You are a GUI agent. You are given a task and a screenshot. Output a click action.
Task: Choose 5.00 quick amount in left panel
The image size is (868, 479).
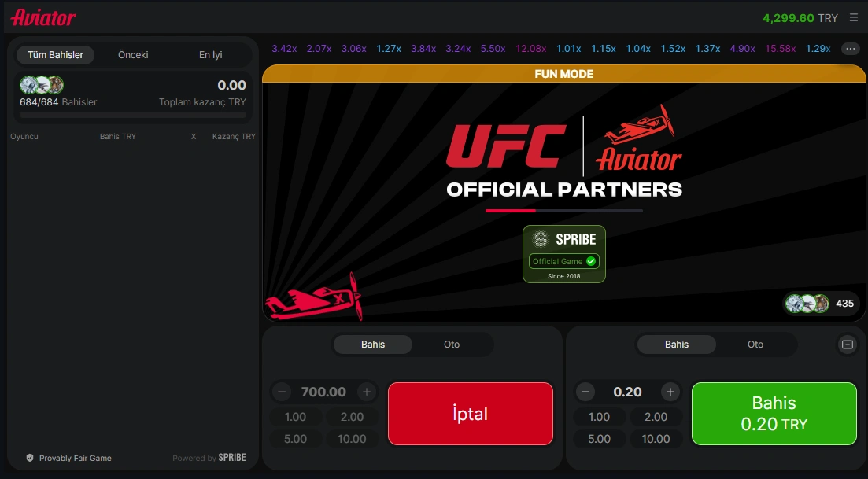295,439
